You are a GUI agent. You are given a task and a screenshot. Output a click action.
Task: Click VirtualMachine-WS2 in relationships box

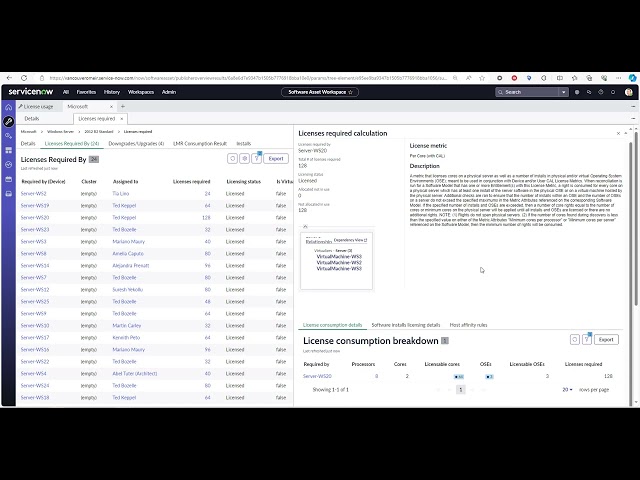coord(339,263)
